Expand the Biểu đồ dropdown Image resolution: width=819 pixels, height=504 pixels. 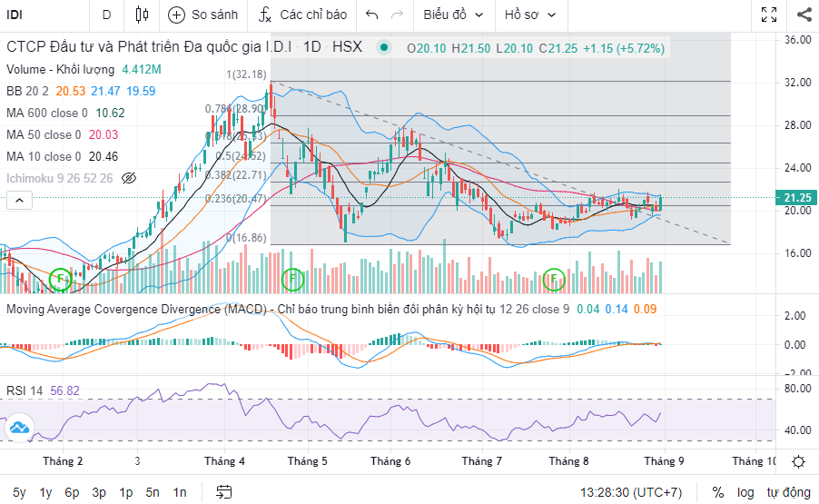click(454, 15)
